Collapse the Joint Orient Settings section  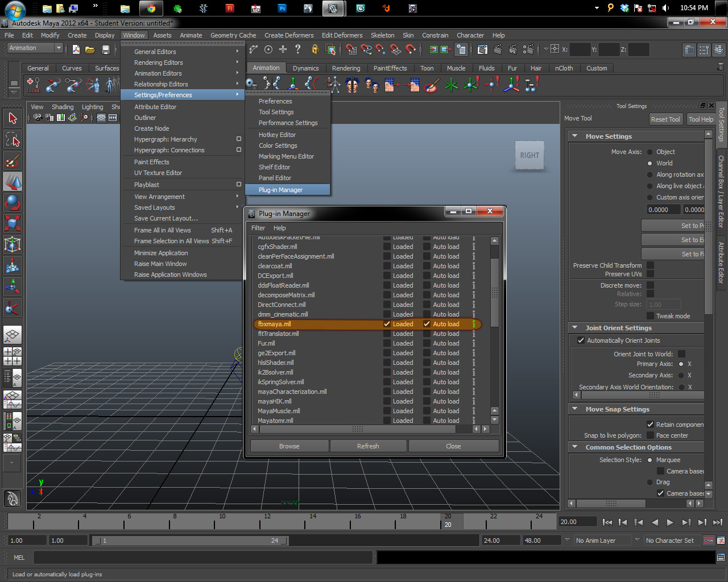pyautogui.click(x=575, y=328)
